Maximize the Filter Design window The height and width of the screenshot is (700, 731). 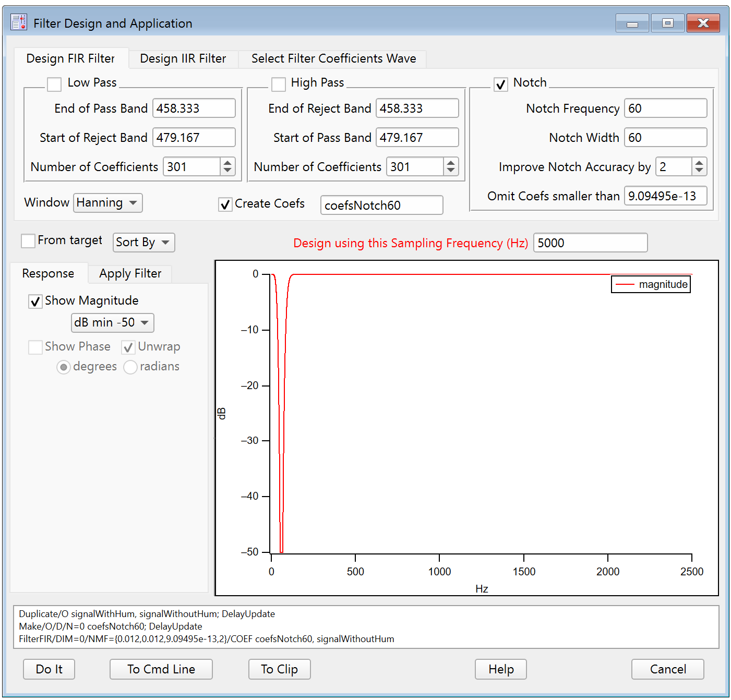pos(667,23)
